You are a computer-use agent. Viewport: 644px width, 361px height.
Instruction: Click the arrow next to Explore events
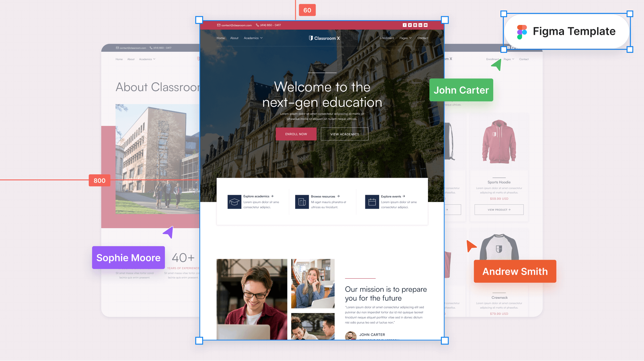404,196
